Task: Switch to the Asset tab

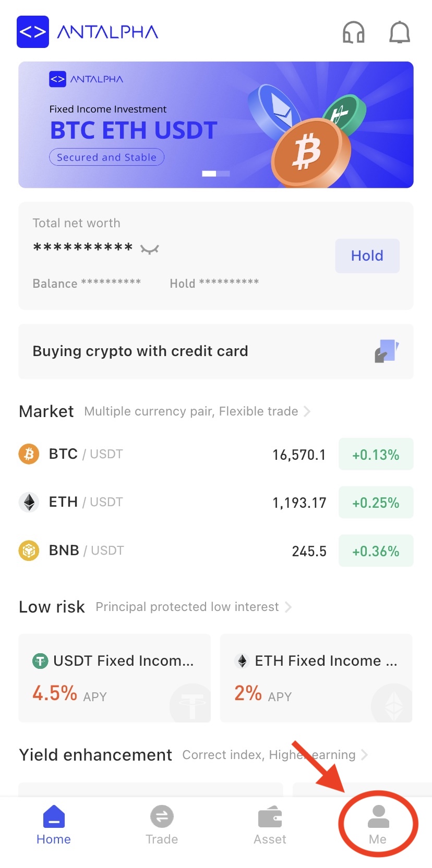Action: pos(270,825)
